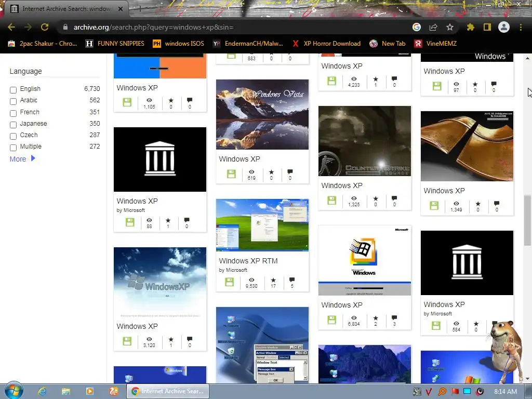The height and width of the screenshot is (399, 532).
Task: Click the views eye icon showing 6,834
Action: (354, 318)
